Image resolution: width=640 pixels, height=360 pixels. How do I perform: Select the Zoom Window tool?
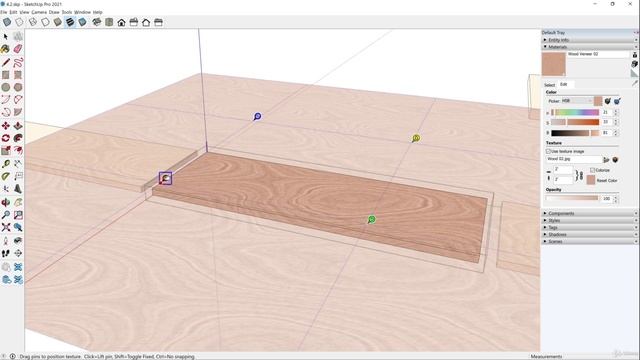click(18, 215)
